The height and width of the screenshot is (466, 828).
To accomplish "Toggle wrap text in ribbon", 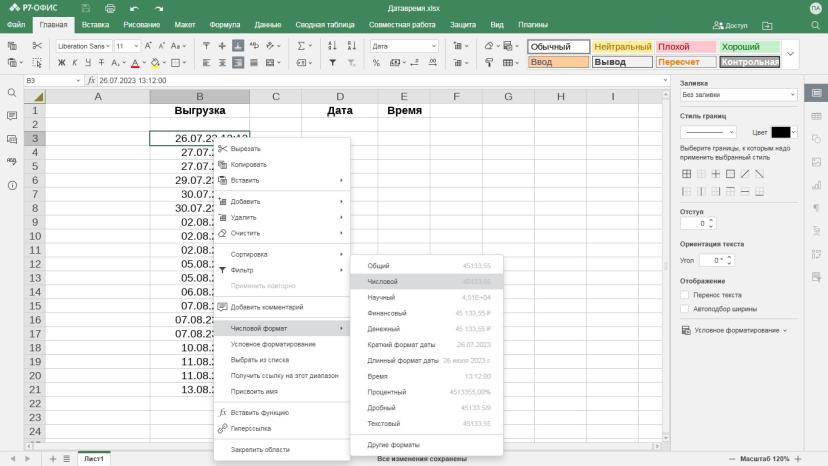I will [254, 46].
